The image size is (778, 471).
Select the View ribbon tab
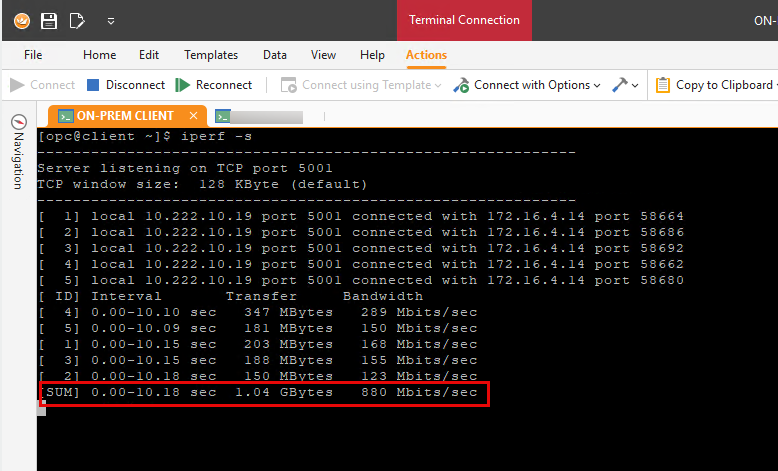pos(323,55)
